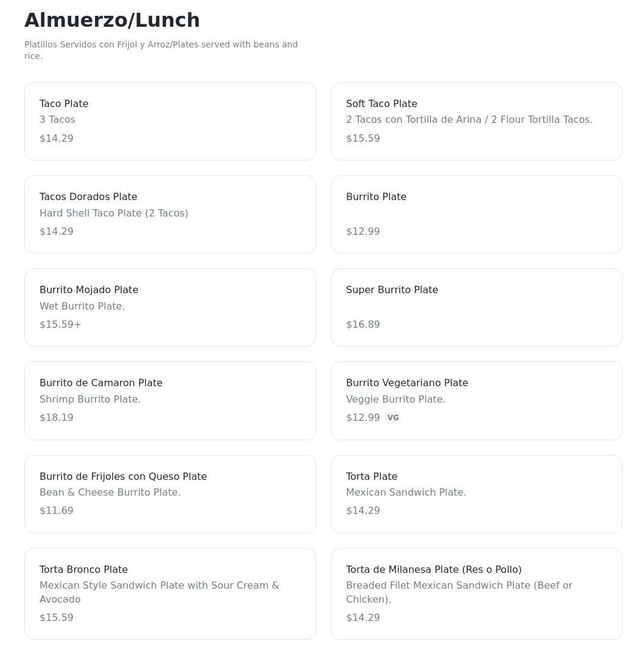Screen dimensions: 635x672
Task: Choose Tacos Dorados Plate item
Action: pyautogui.click(x=170, y=214)
